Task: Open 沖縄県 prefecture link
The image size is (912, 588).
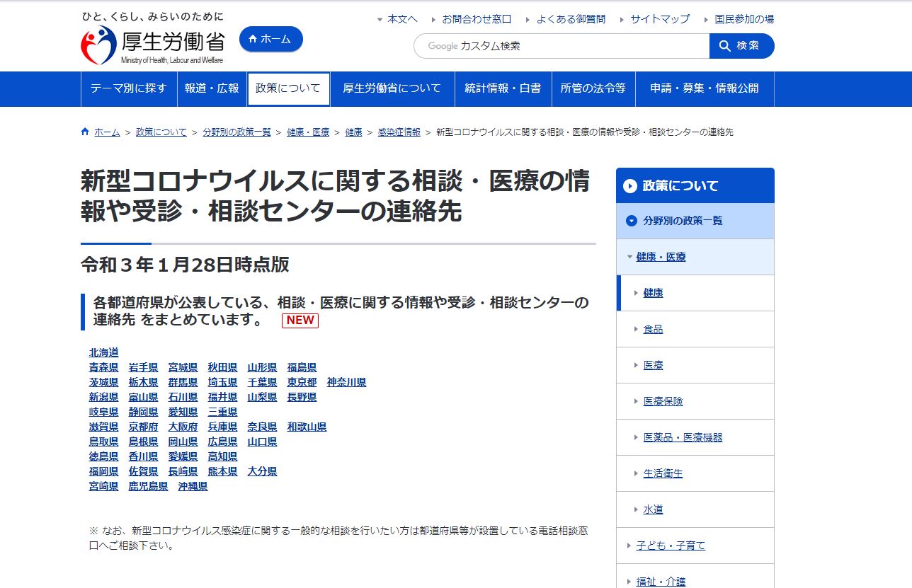Action: 193,486
